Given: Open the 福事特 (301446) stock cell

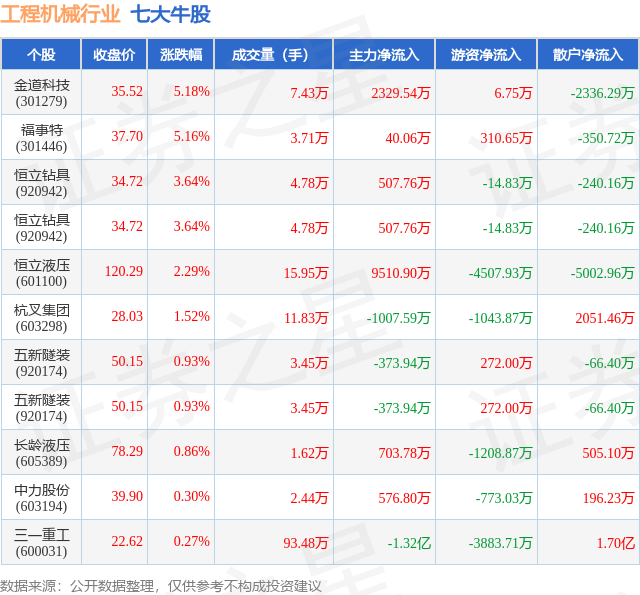Looking at the screenshot, I should click(x=42, y=138).
